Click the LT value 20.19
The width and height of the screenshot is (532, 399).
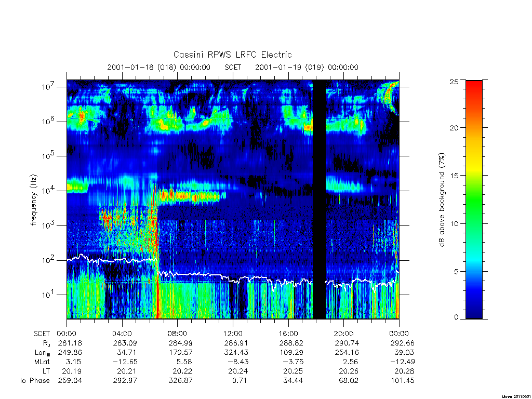pos(72,371)
